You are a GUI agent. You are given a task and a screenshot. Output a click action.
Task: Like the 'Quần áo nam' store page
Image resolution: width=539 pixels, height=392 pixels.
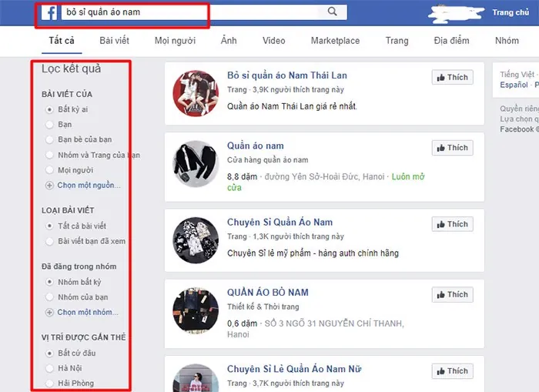pos(453,148)
